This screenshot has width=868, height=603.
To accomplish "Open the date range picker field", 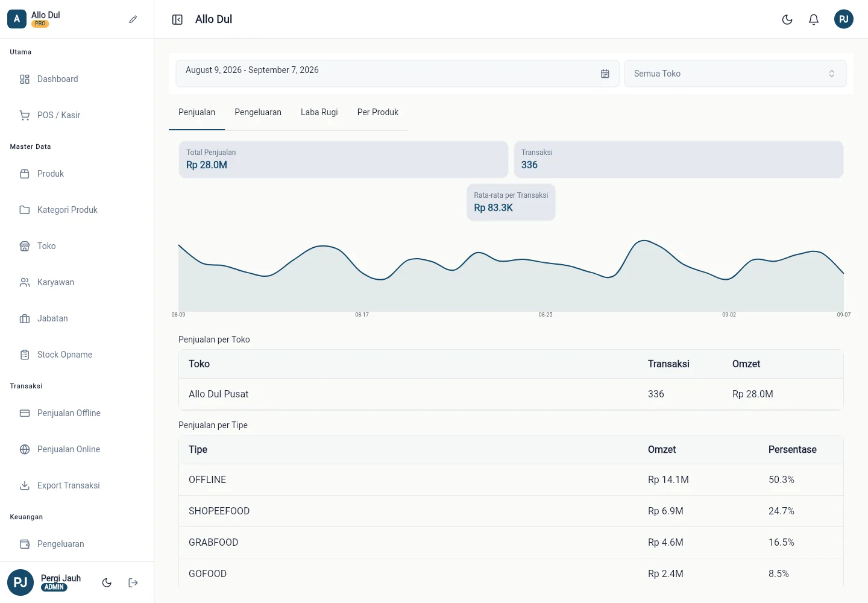I will point(398,74).
